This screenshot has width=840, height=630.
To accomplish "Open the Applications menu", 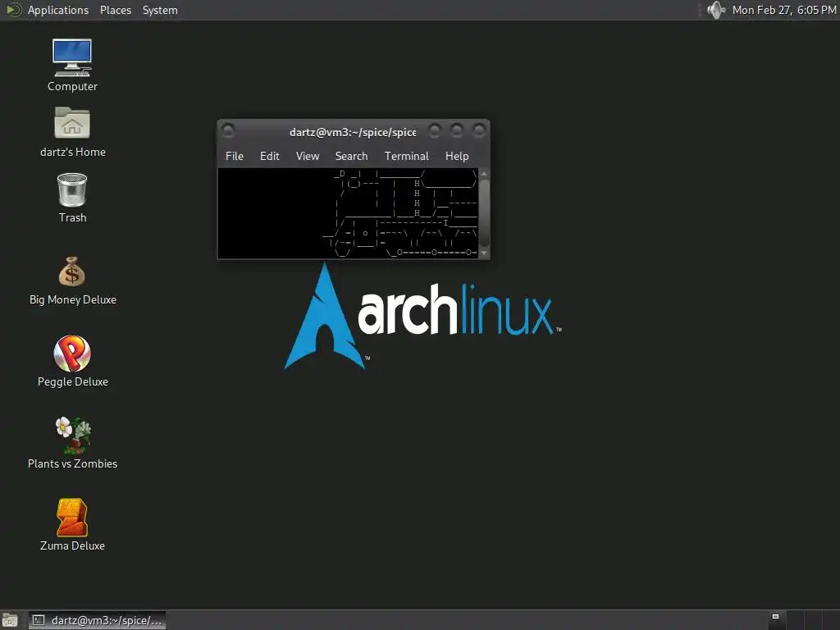I will [x=58, y=10].
